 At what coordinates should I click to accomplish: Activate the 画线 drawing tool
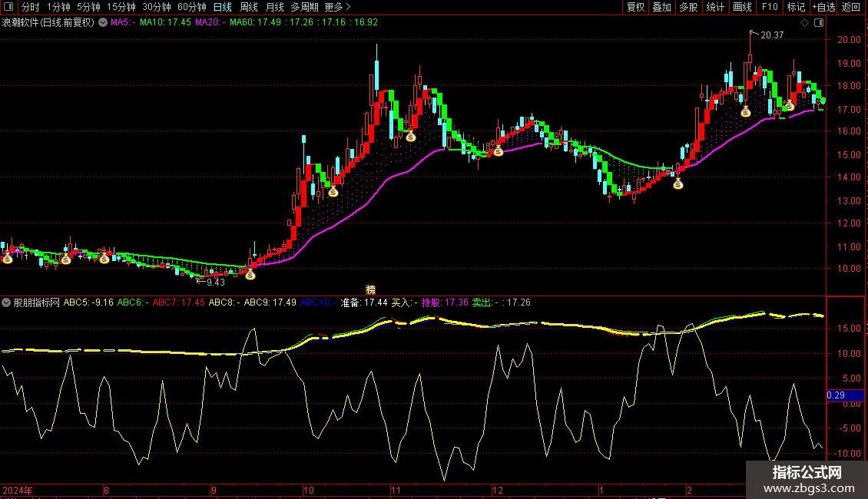[x=742, y=7]
